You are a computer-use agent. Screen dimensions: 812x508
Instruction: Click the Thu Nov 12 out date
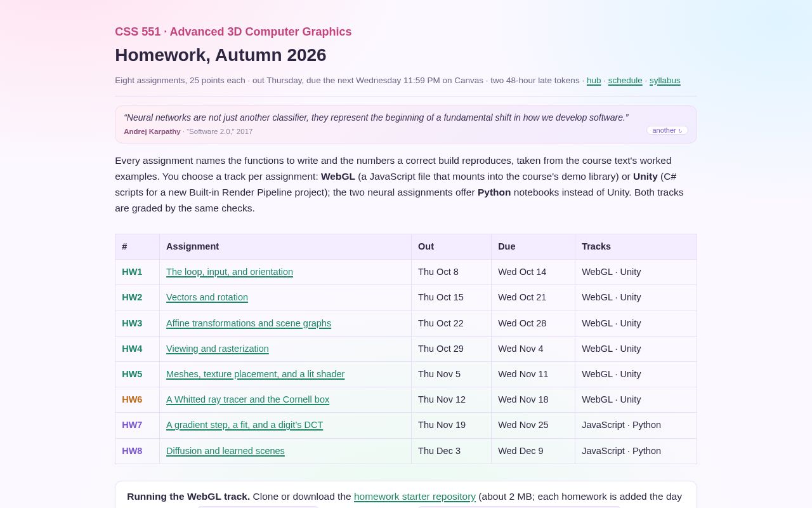[x=442, y=399]
